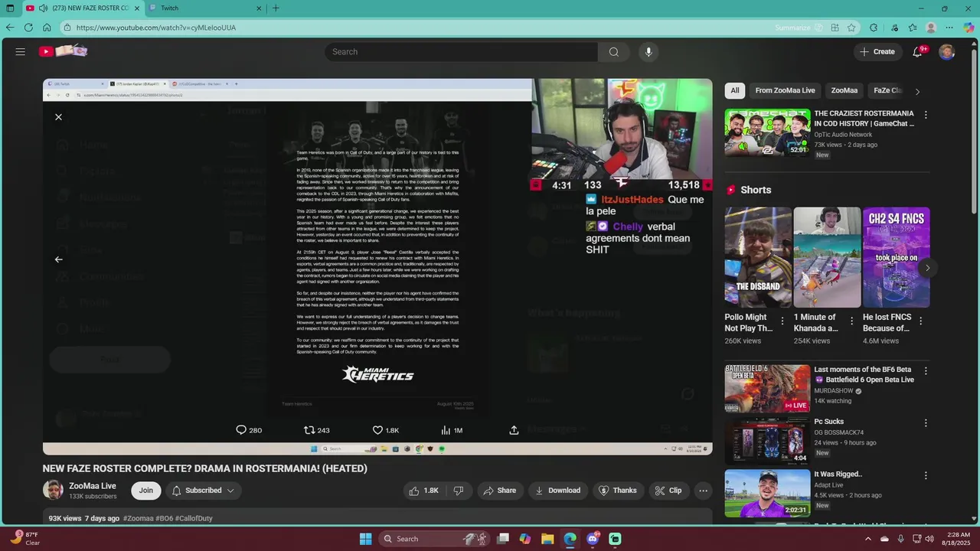Expand the Subscribed notification dropdown
The width and height of the screenshot is (980, 551).
tap(230, 491)
